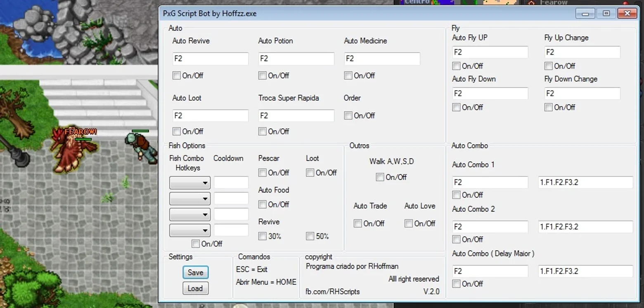This screenshot has width=644, height=308.
Task: Toggle the Fish Combo Hotkeys On/Off checkbox
Action: click(196, 244)
